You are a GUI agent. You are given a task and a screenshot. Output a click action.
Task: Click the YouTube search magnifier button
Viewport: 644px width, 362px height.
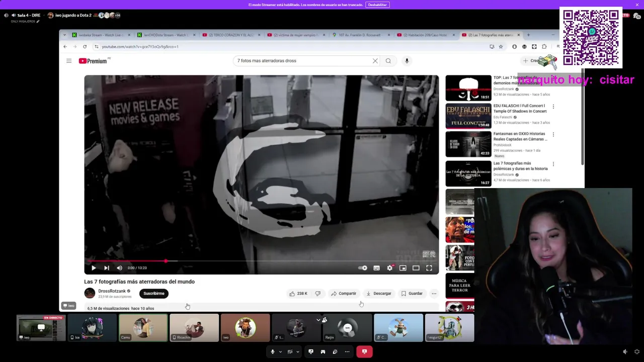click(388, 61)
